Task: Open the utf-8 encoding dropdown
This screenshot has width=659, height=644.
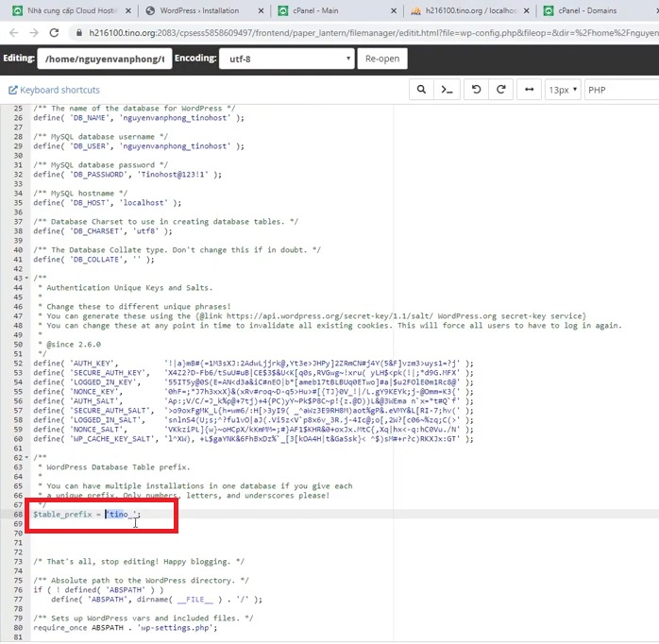Action: click(x=287, y=59)
